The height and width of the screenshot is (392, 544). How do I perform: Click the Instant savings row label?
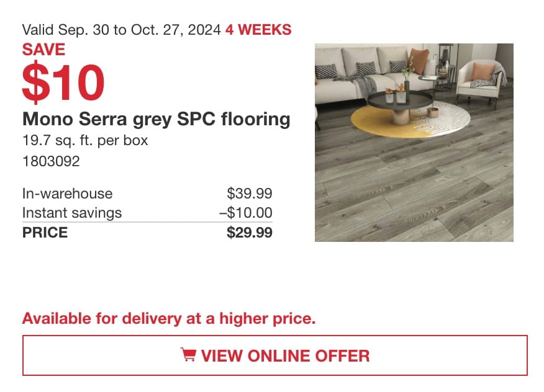click(x=72, y=213)
